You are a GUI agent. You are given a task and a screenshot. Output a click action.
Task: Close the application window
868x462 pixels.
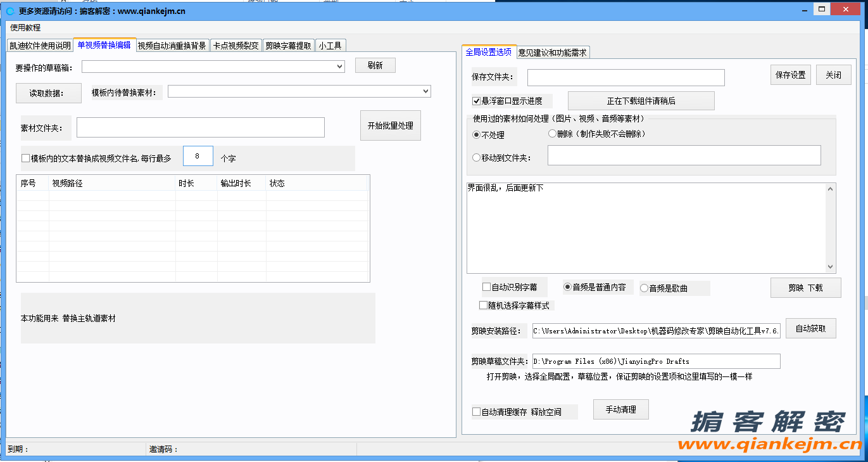point(845,10)
